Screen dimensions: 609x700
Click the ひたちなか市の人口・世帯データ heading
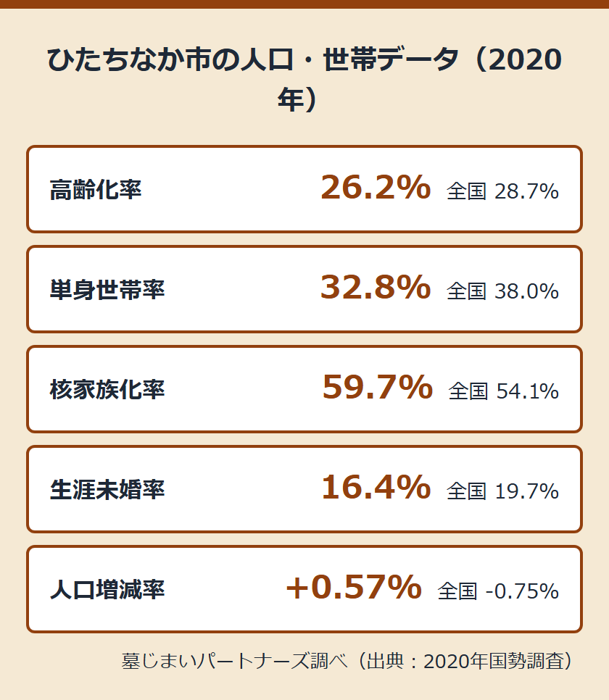click(x=304, y=79)
